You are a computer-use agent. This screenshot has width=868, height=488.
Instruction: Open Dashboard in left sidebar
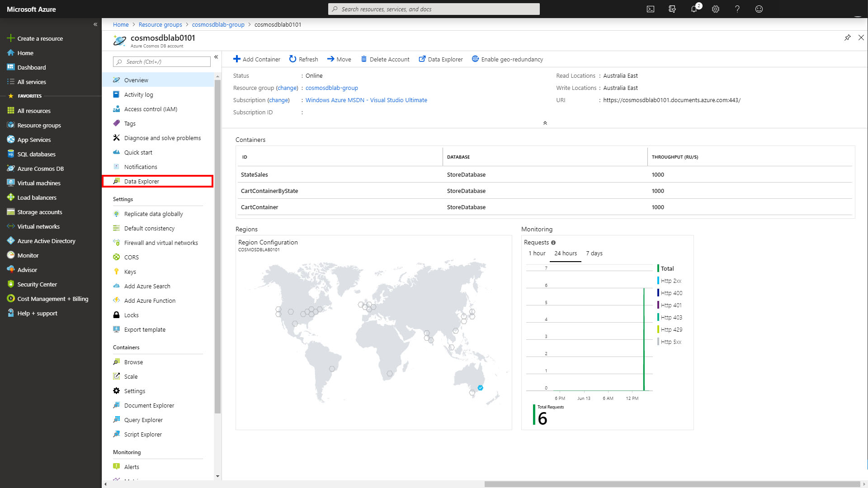coord(27,67)
